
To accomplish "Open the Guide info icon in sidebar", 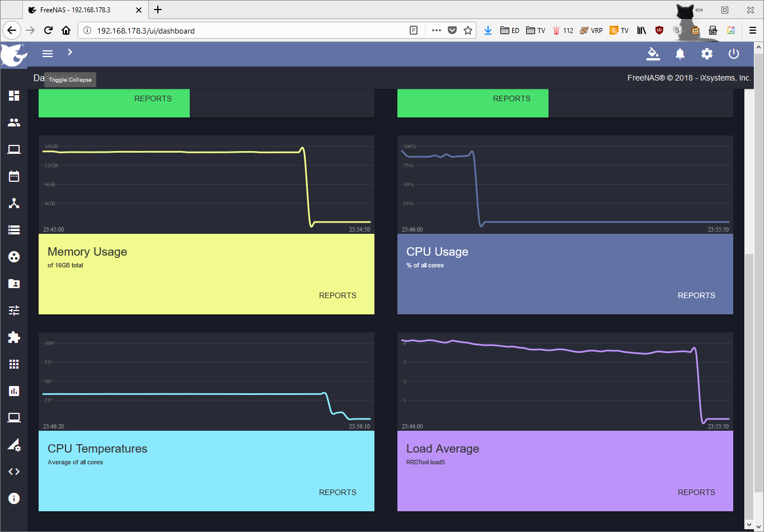I will coord(14,498).
